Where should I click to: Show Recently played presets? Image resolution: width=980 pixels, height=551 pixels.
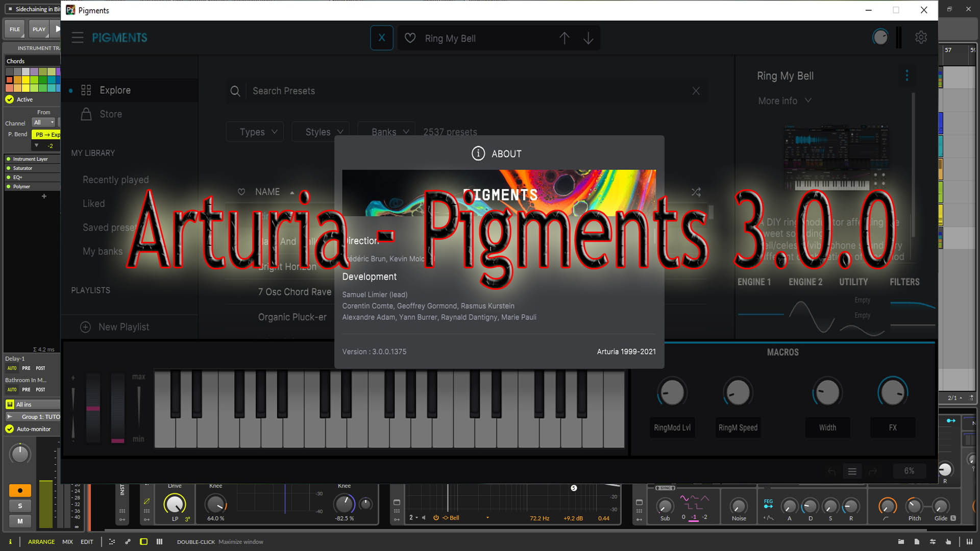tap(116, 180)
